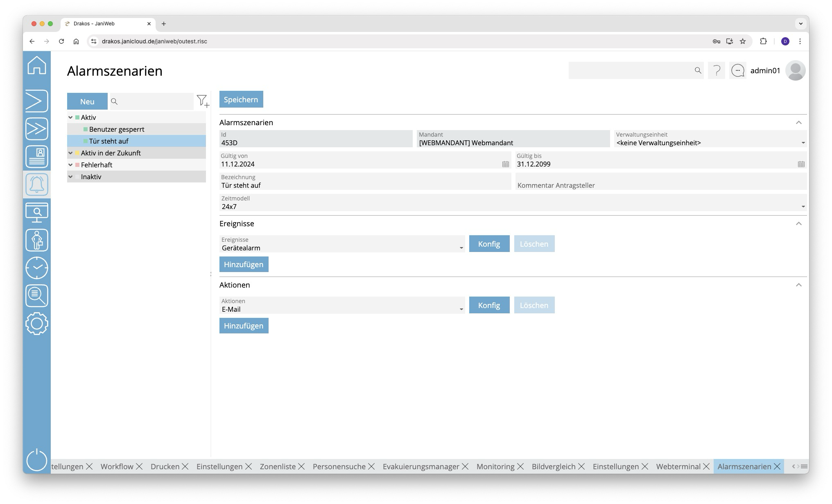Click Konfig next to Gerätealarm

coord(489,244)
